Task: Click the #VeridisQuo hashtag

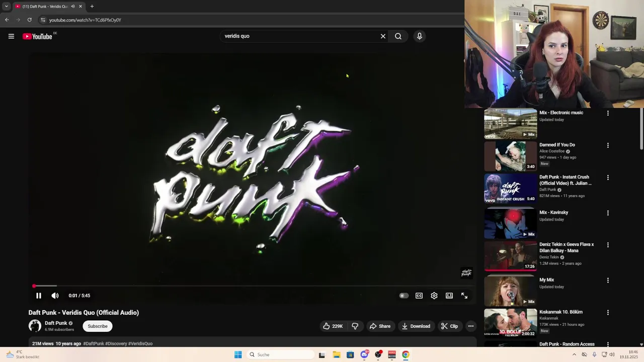Action: pyautogui.click(x=140, y=344)
